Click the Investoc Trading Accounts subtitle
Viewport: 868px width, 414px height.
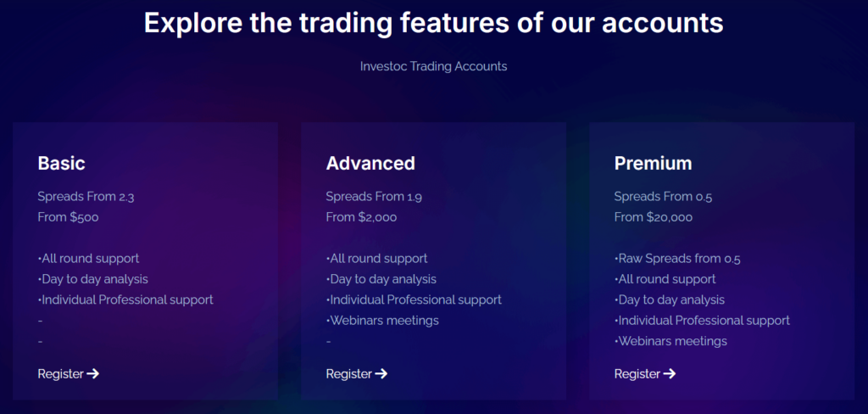(x=433, y=66)
